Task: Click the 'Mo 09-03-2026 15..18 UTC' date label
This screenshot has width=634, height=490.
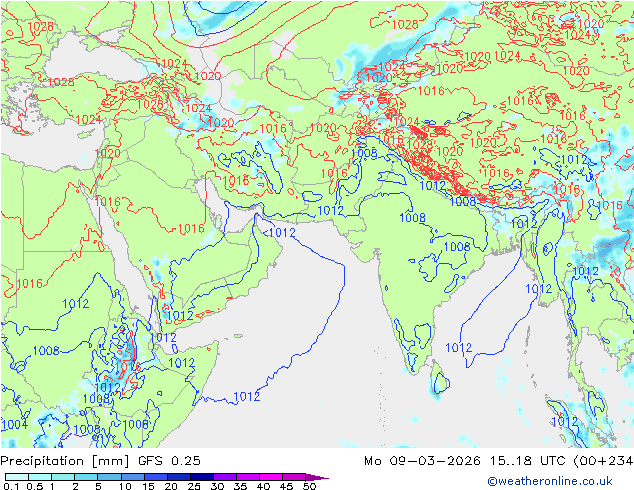Action: pos(464,461)
